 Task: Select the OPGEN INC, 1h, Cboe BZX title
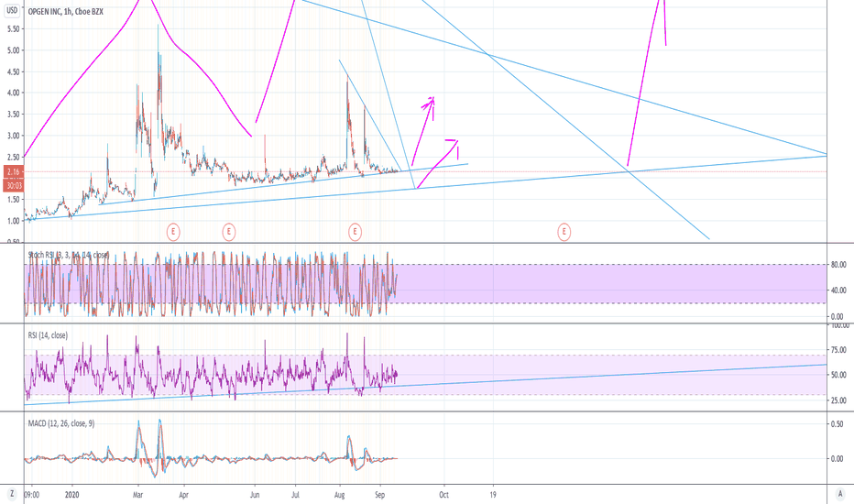65,11
